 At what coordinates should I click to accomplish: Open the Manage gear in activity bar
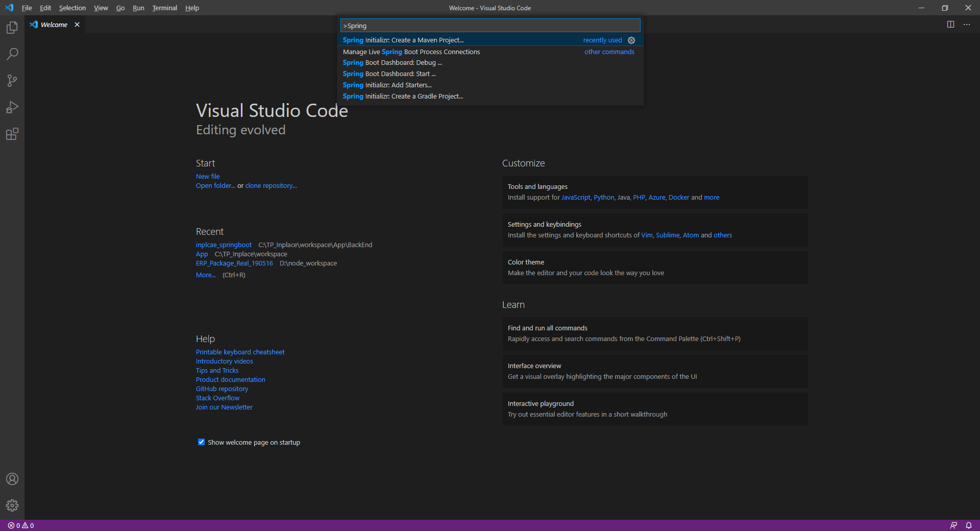pyautogui.click(x=12, y=505)
